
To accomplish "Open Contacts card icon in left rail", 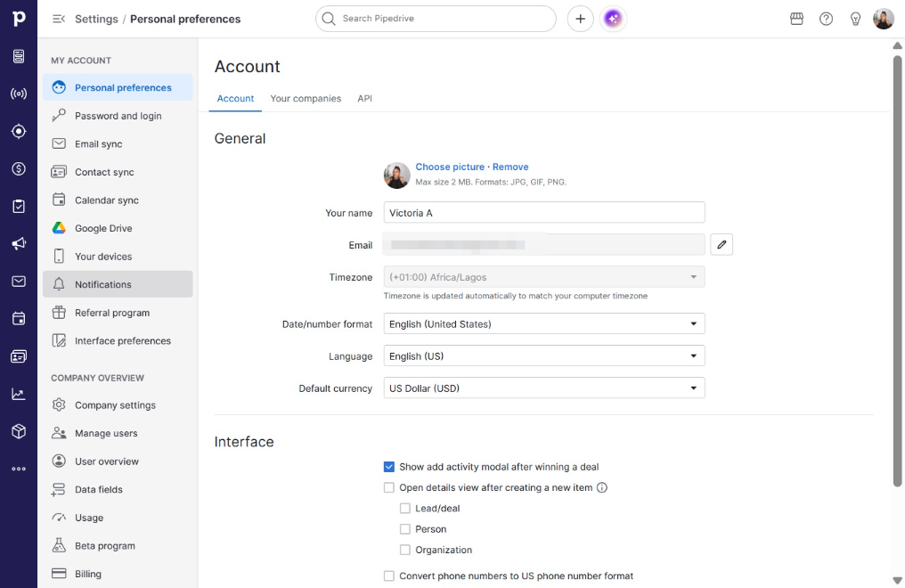I will pos(19,356).
